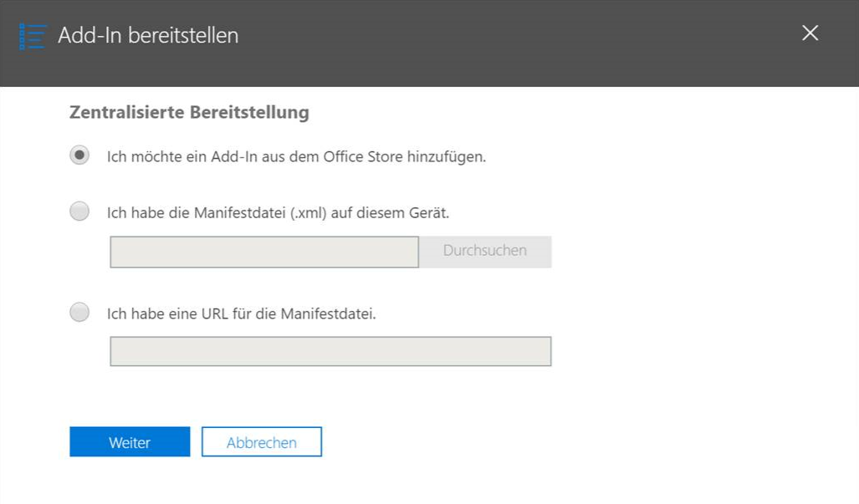The height and width of the screenshot is (504, 859).
Task: Close the Add-In bereitstellen dialog
Action: (809, 33)
